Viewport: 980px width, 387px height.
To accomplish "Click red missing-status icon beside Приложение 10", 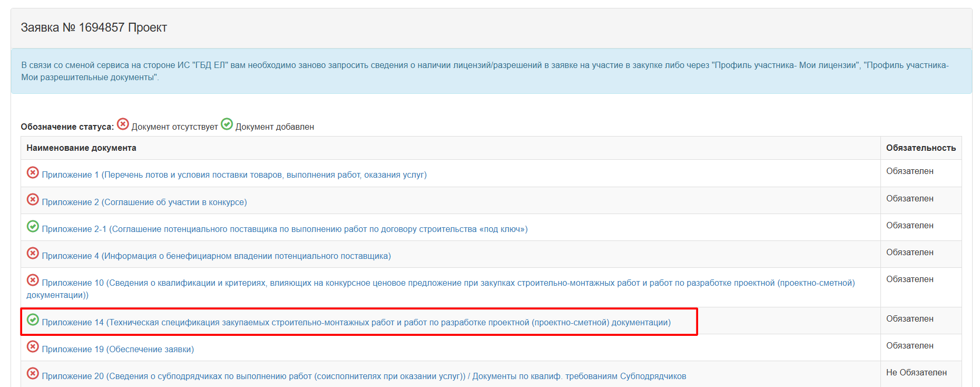I will [33, 280].
